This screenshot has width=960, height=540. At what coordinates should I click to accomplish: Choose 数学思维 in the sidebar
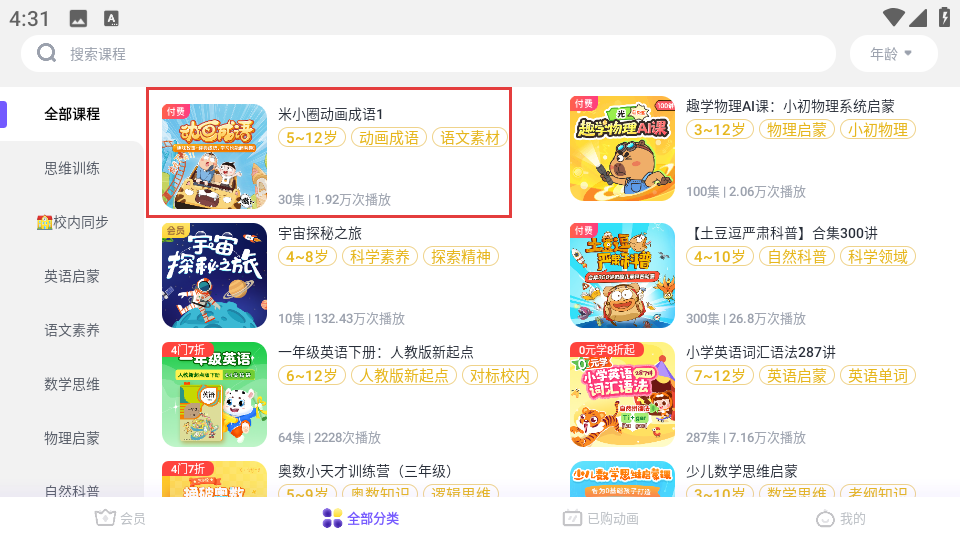click(72, 384)
